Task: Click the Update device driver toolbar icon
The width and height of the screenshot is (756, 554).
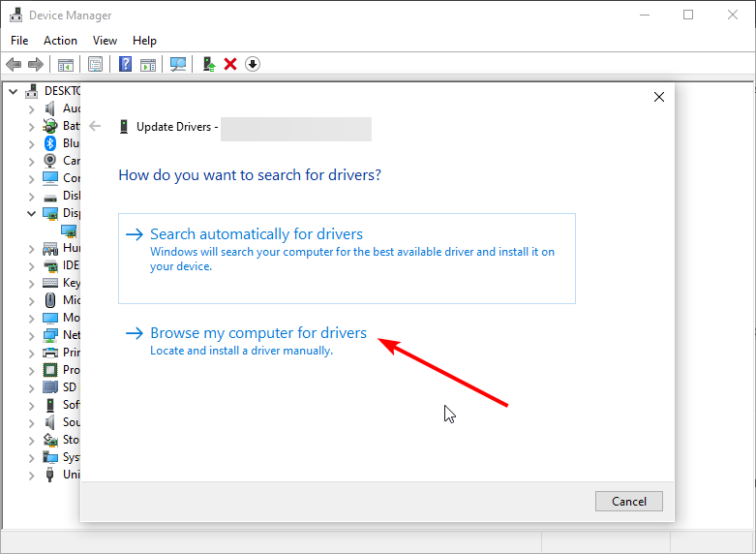Action: [209, 64]
